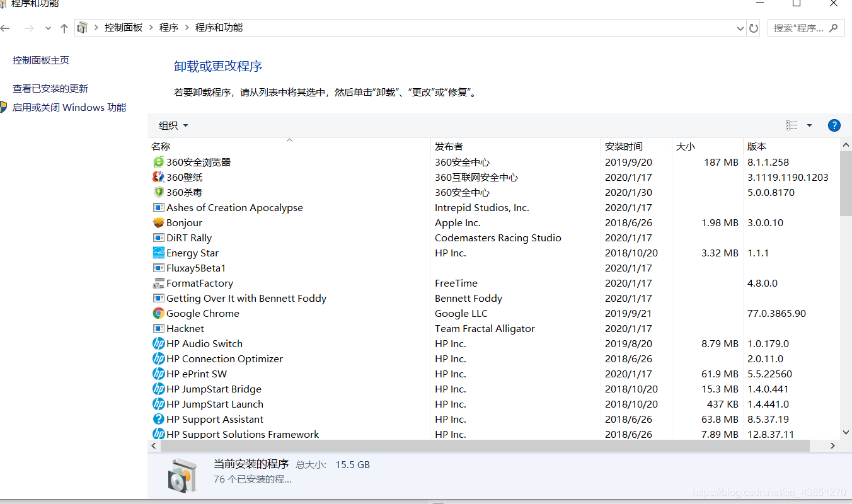
Task: Click the HP Support Assistant question-mark icon
Action: pos(158,419)
